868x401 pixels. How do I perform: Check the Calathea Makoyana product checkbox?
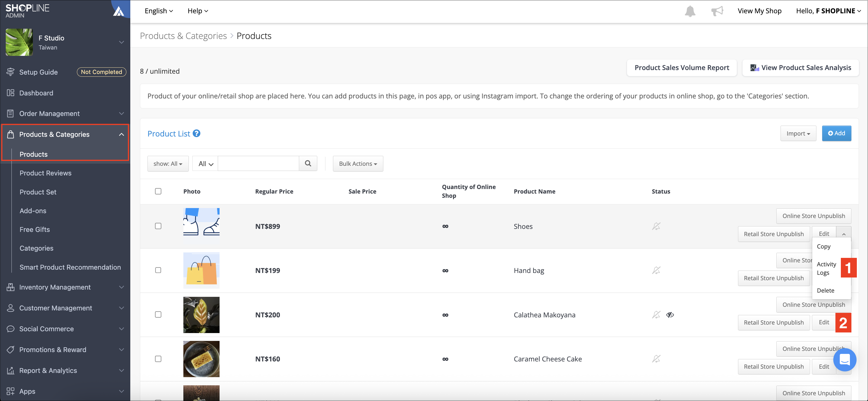pos(158,314)
